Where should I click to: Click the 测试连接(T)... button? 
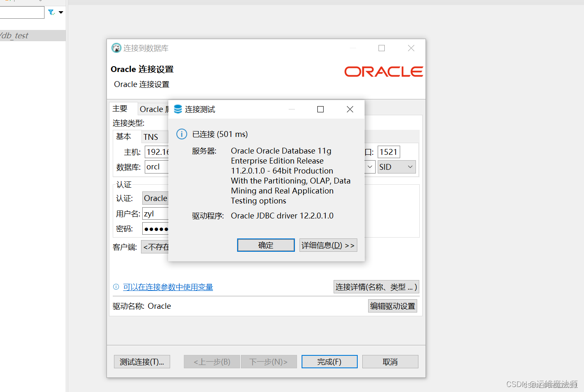click(x=142, y=362)
